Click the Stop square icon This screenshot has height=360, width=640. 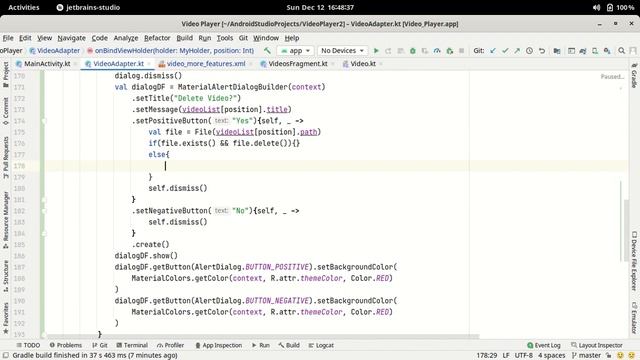[462, 51]
